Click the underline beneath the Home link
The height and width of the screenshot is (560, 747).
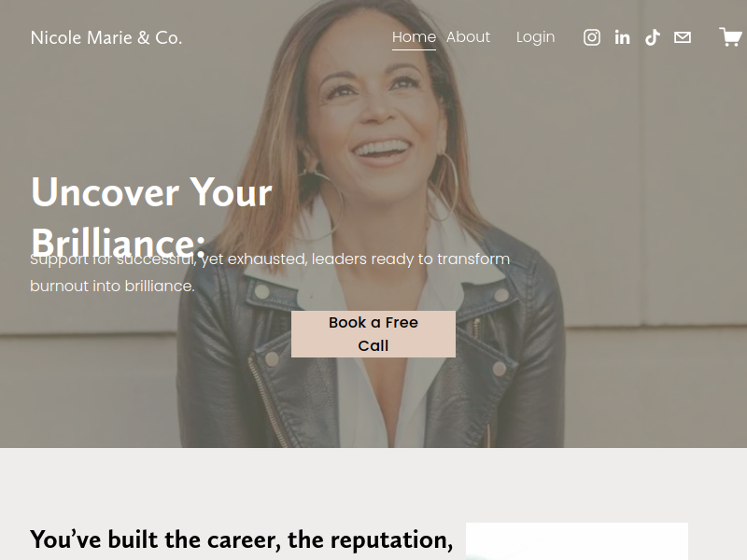414,49
